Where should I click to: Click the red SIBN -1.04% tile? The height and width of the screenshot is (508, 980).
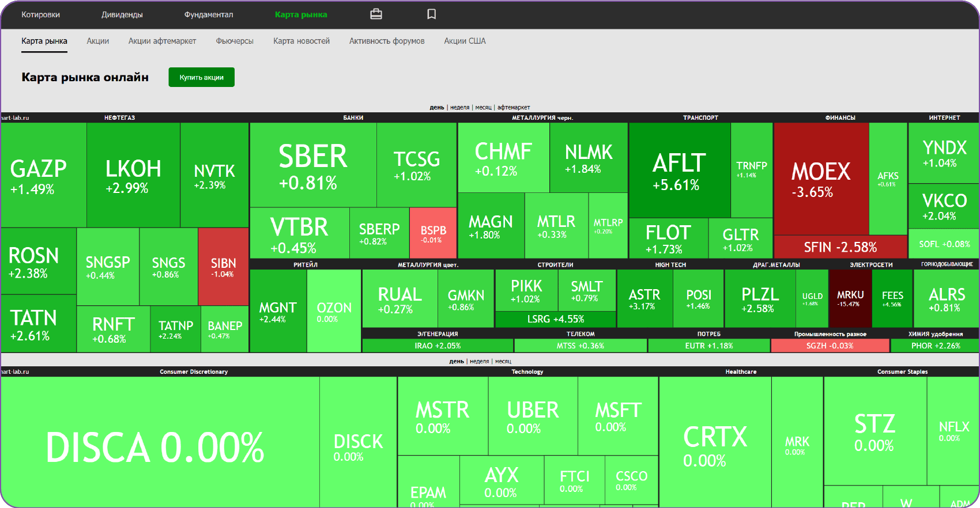[x=223, y=267]
